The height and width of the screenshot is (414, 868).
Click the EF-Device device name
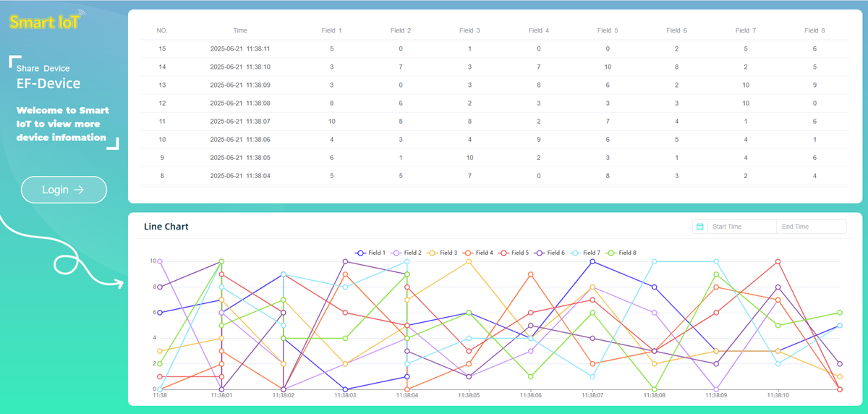pos(48,83)
